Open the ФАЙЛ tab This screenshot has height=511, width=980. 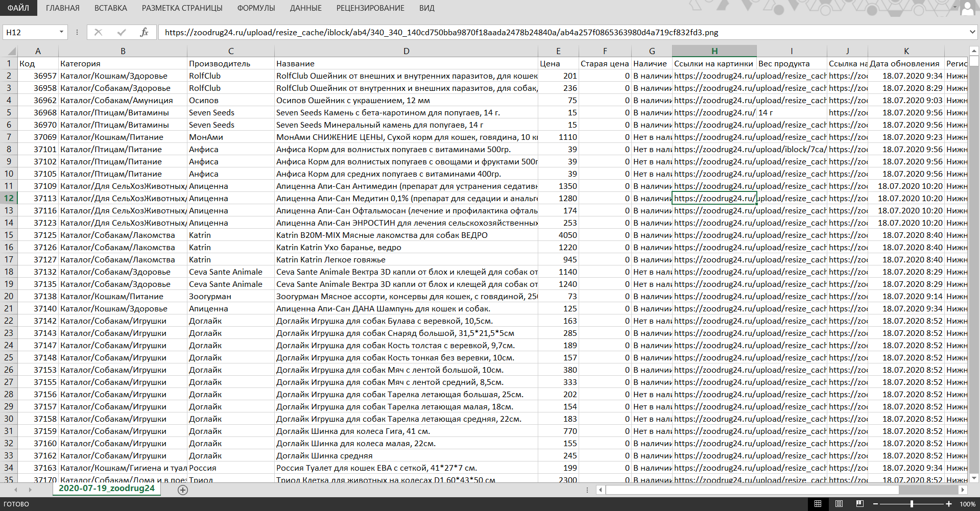coord(18,8)
